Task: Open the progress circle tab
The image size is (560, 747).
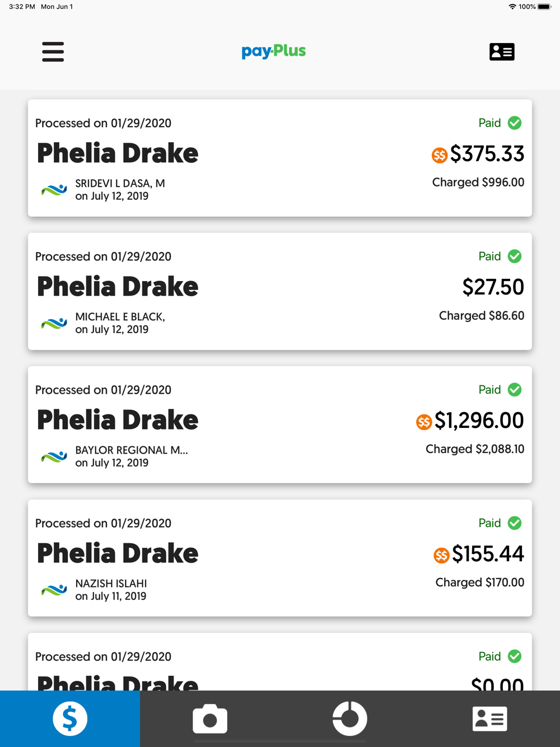Action: tap(350, 718)
